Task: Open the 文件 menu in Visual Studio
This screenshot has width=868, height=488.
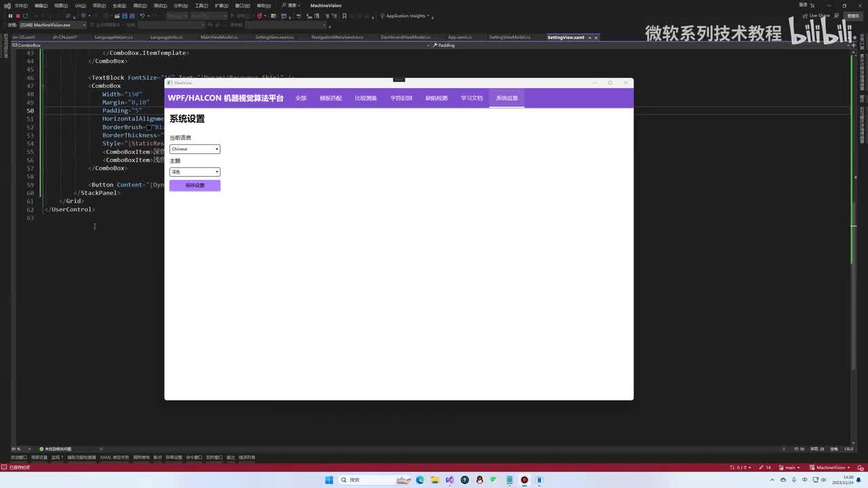Action: (x=21, y=5)
